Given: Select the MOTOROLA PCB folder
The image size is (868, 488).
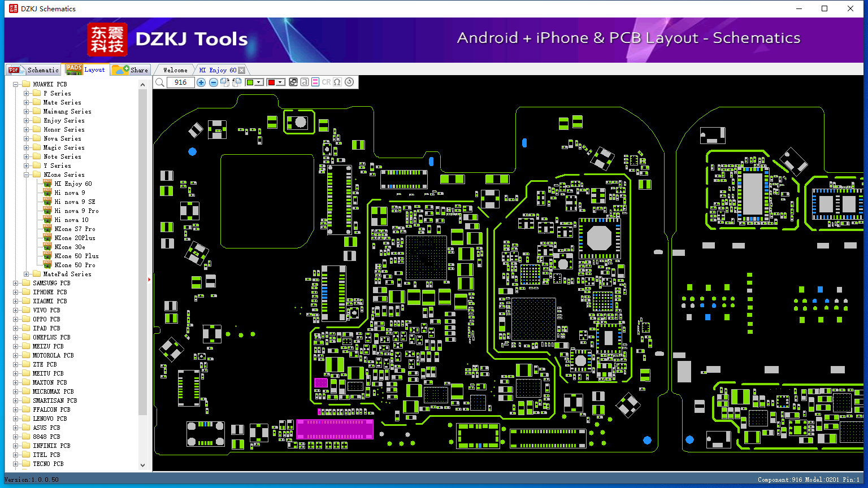Looking at the screenshot, I should pyautogui.click(x=53, y=355).
